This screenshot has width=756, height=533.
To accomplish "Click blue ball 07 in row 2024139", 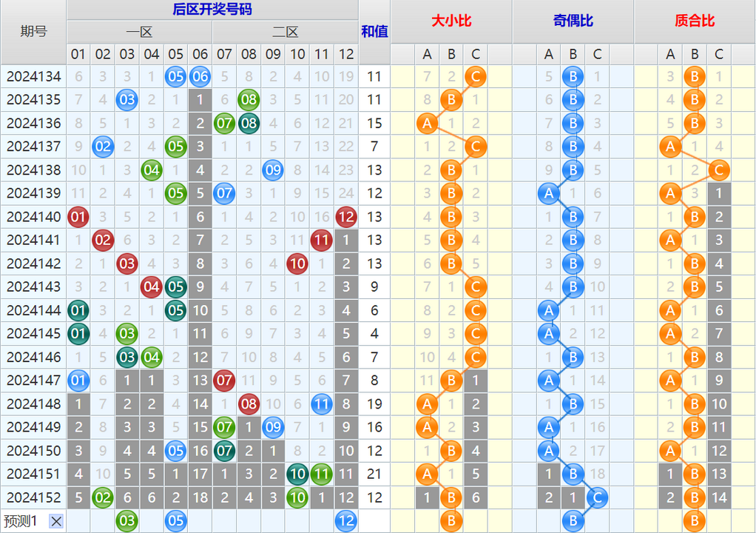I will coord(225,193).
